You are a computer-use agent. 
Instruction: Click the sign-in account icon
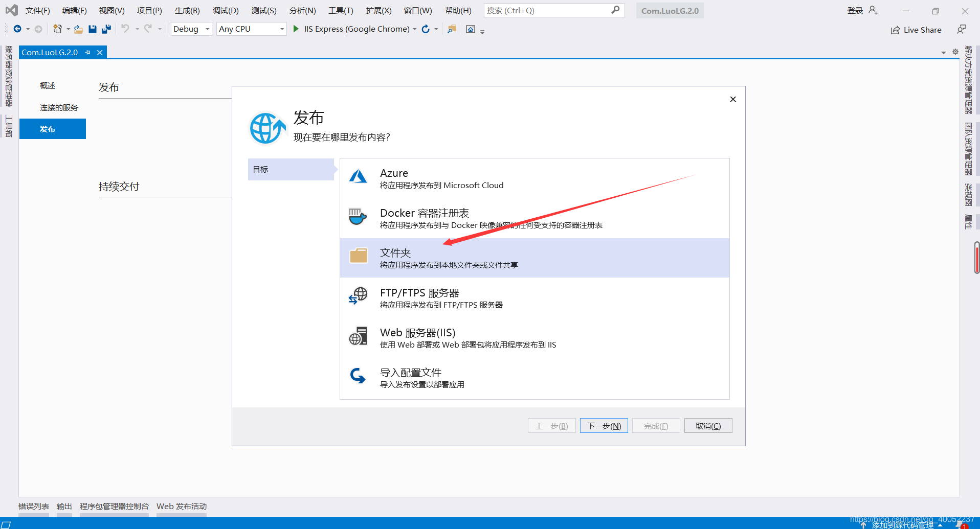tap(873, 10)
